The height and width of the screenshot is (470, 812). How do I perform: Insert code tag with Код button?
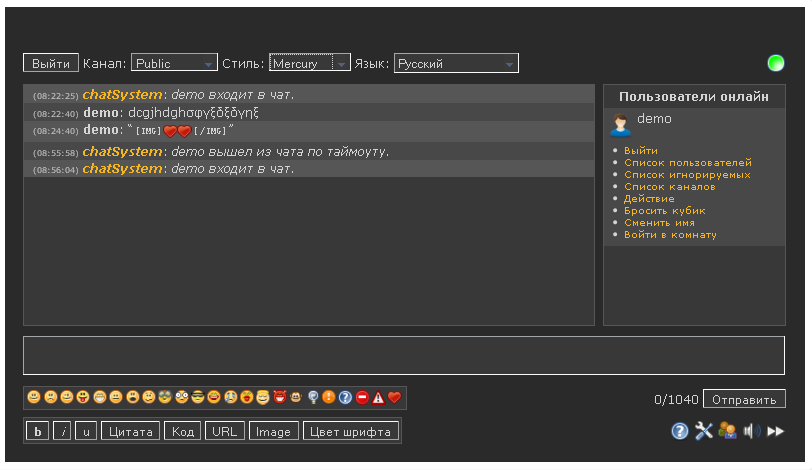(182, 431)
